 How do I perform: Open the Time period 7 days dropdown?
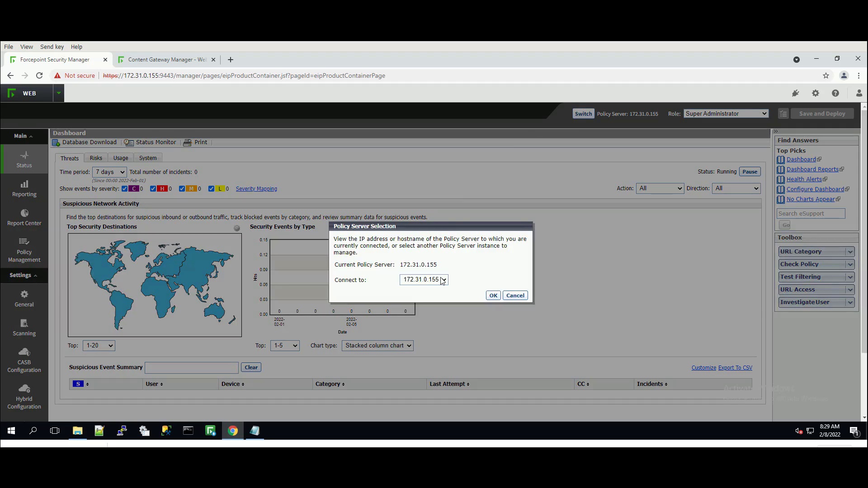click(109, 172)
